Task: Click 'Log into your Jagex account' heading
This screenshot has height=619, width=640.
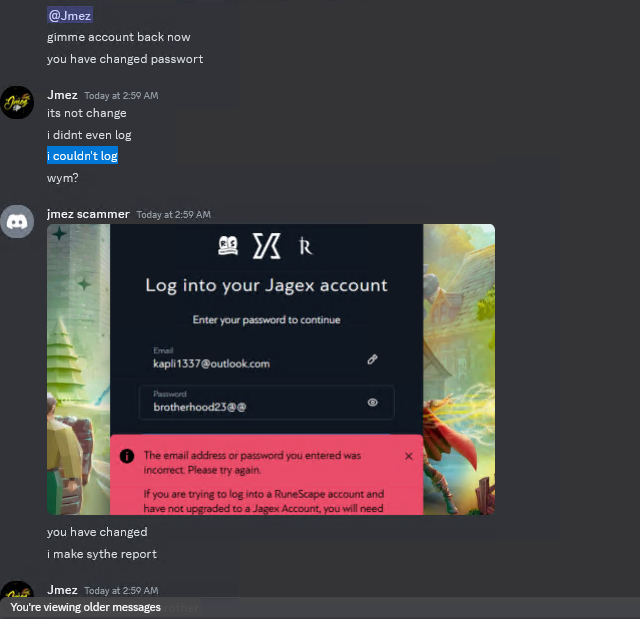Action: [x=267, y=285]
